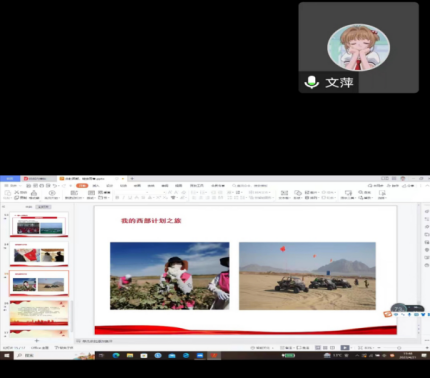The width and height of the screenshot is (430, 378).
Task: Collapse the ribbon with the chevron arrow
Action: point(428,185)
